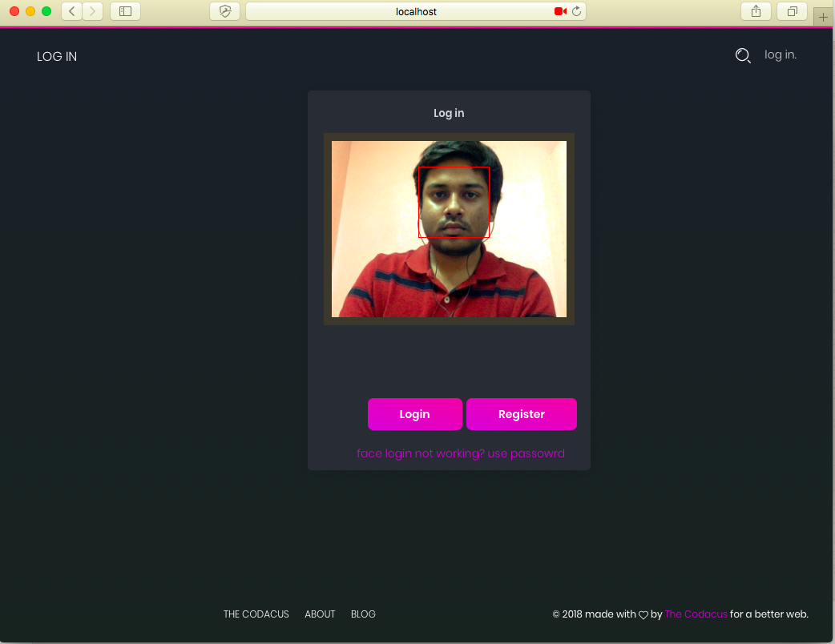
Task: Minimize Safari with yellow button
Action: coord(31,11)
